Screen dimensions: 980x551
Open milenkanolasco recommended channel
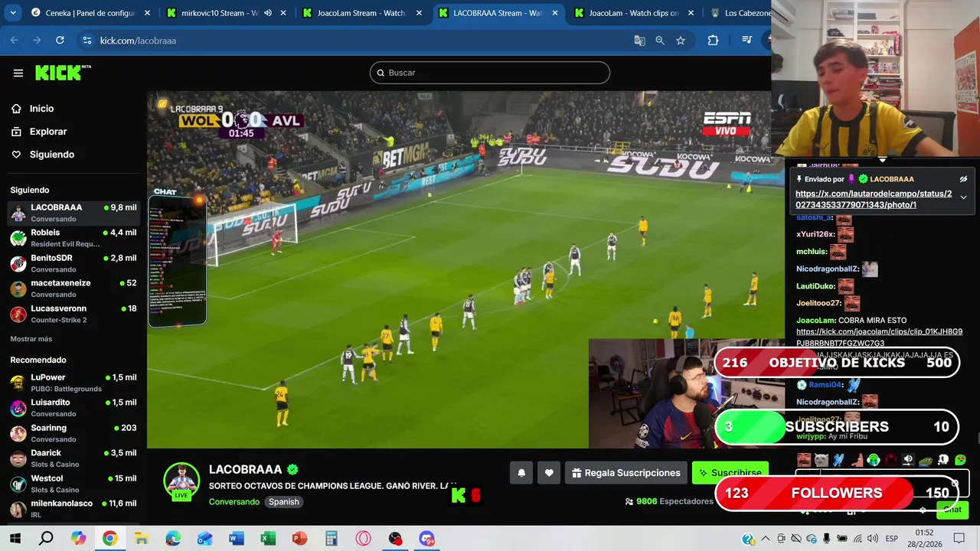tap(73, 509)
